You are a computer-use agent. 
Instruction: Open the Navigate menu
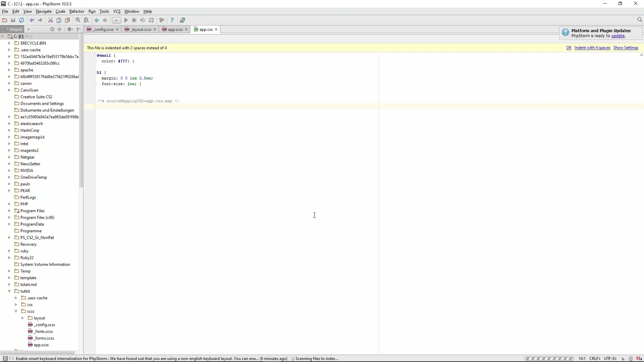(44, 11)
